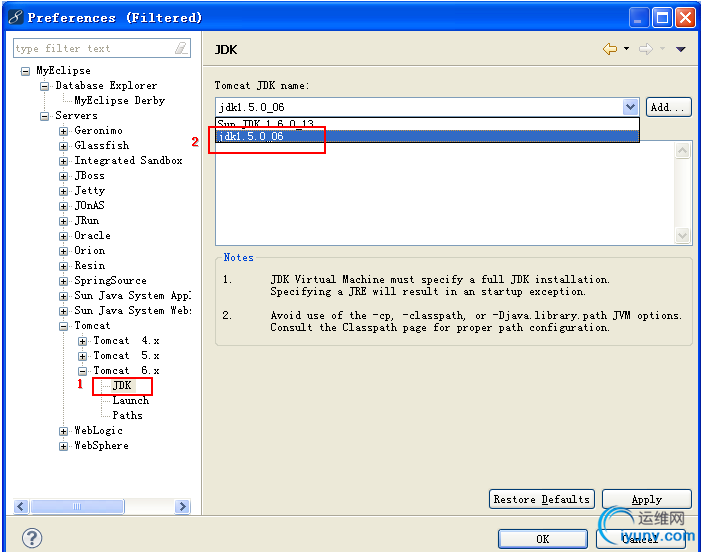Click the Tomcat JDK name combo arrow
The height and width of the screenshot is (552, 701).
coord(630,107)
